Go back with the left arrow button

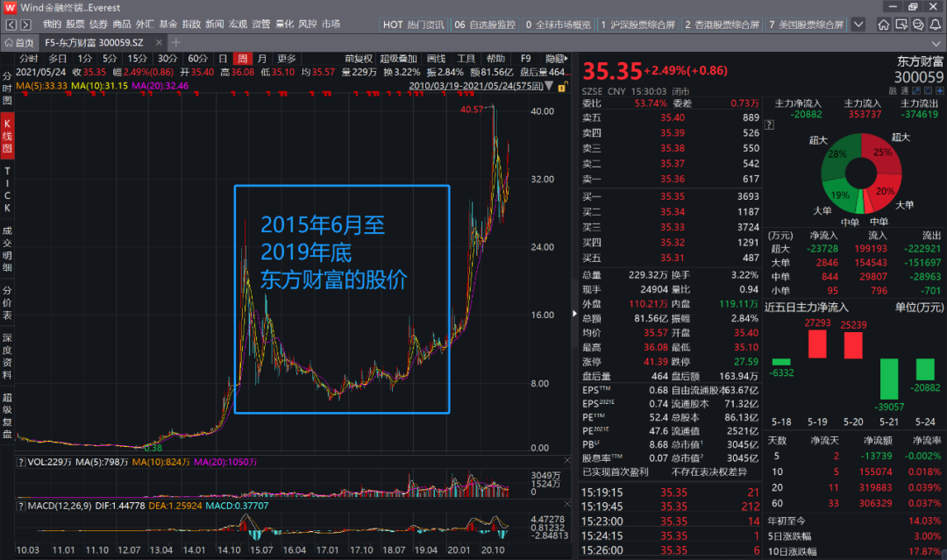[11, 25]
